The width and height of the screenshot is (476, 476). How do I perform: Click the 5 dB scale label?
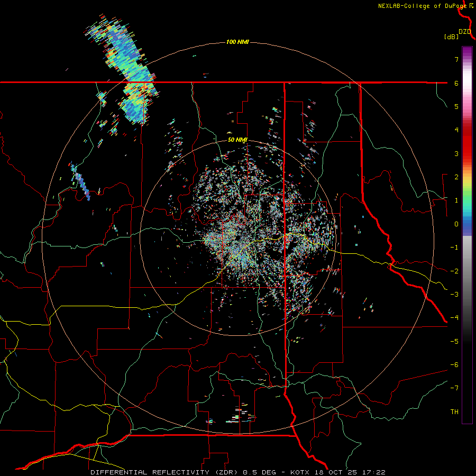click(x=456, y=106)
